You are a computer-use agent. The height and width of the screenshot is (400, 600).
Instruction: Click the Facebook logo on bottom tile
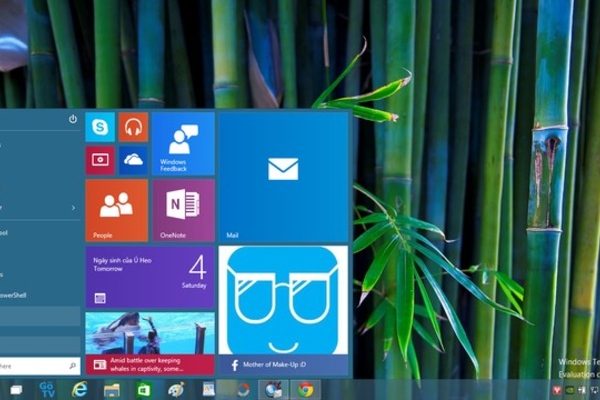(x=235, y=365)
